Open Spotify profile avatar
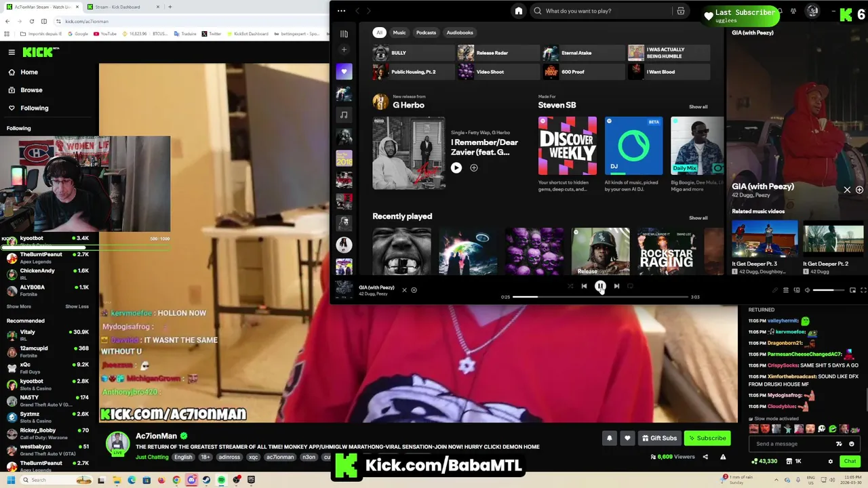 pos(812,11)
